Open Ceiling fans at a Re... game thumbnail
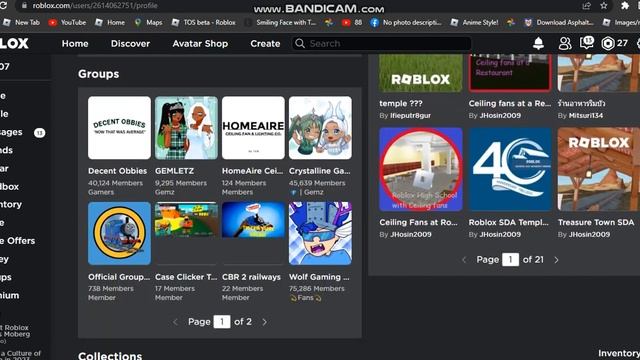 point(510,73)
